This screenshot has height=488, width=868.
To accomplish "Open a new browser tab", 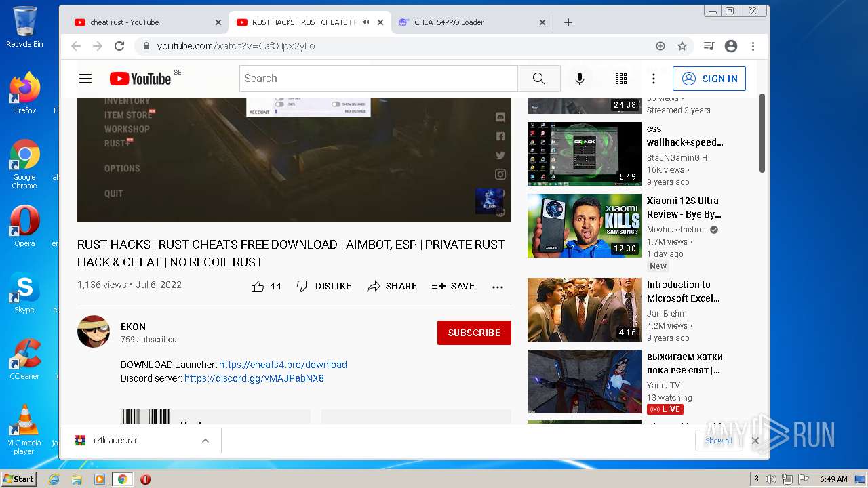I will click(568, 22).
